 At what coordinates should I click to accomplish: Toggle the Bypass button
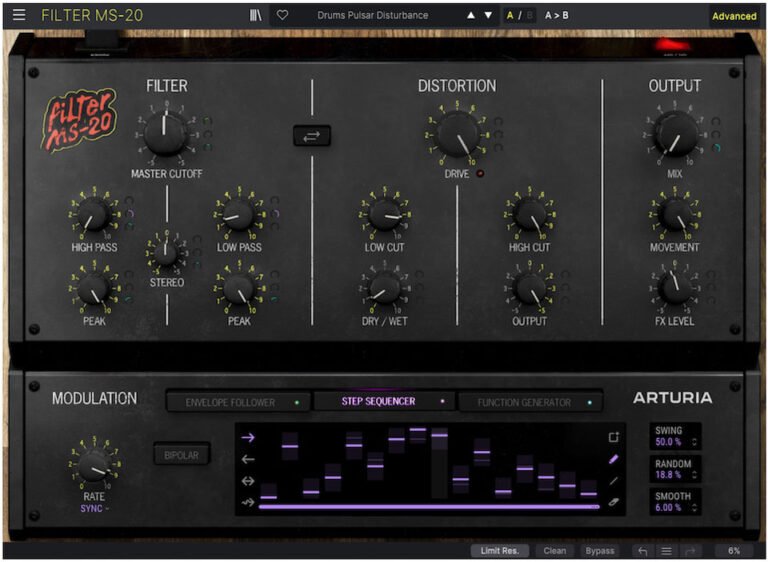click(x=600, y=551)
